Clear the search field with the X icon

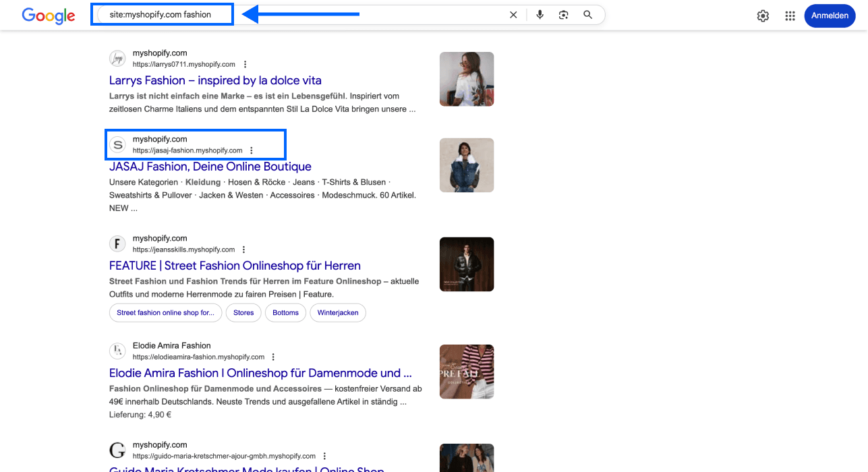coord(513,13)
